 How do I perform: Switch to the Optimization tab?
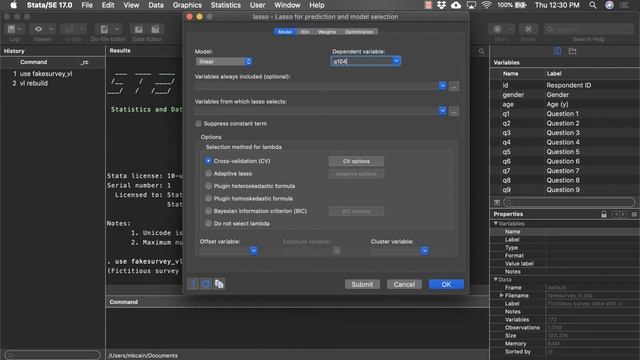point(359,32)
